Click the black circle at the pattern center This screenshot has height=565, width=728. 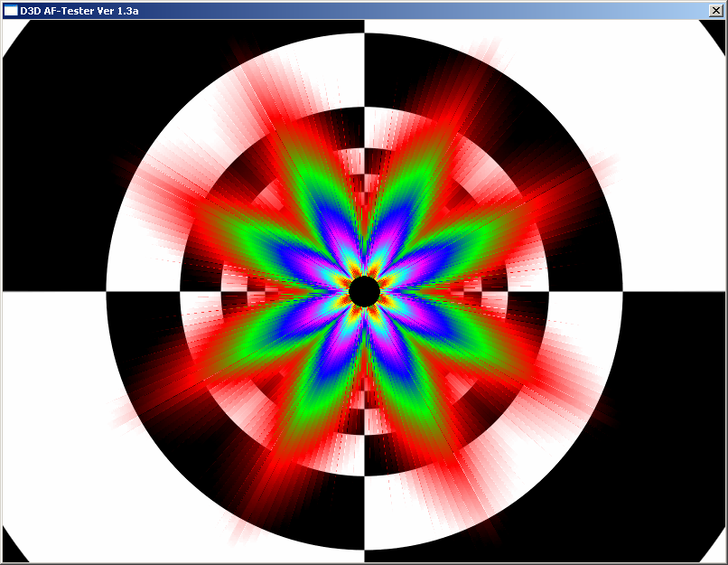364,291
